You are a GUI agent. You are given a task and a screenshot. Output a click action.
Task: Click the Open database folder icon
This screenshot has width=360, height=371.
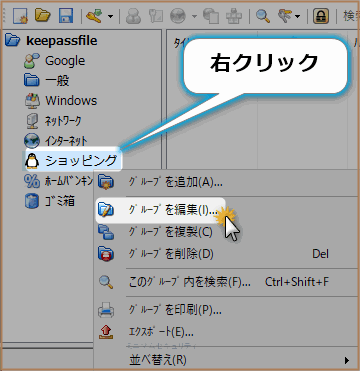click(43, 15)
